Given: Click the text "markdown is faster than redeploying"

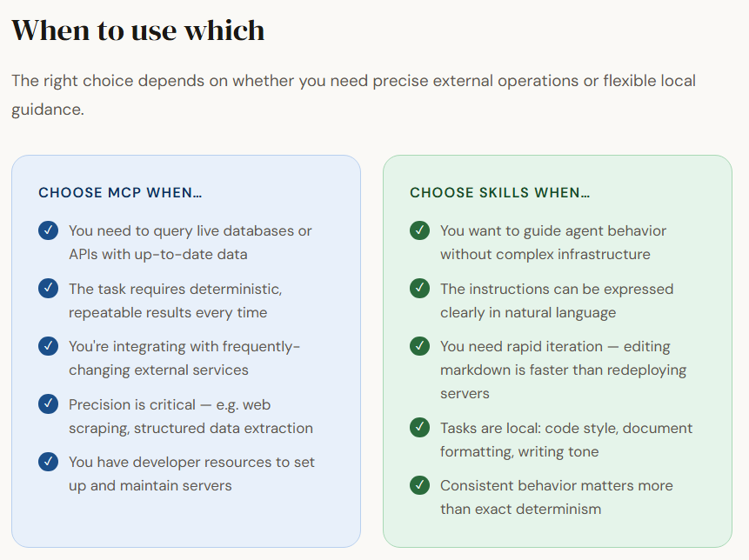Looking at the screenshot, I should (563, 370).
